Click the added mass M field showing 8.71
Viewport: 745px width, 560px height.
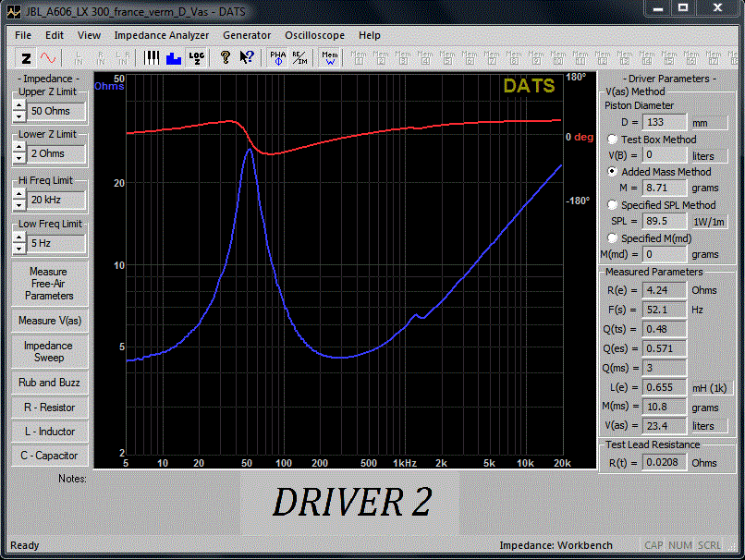(x=665, y=188)
